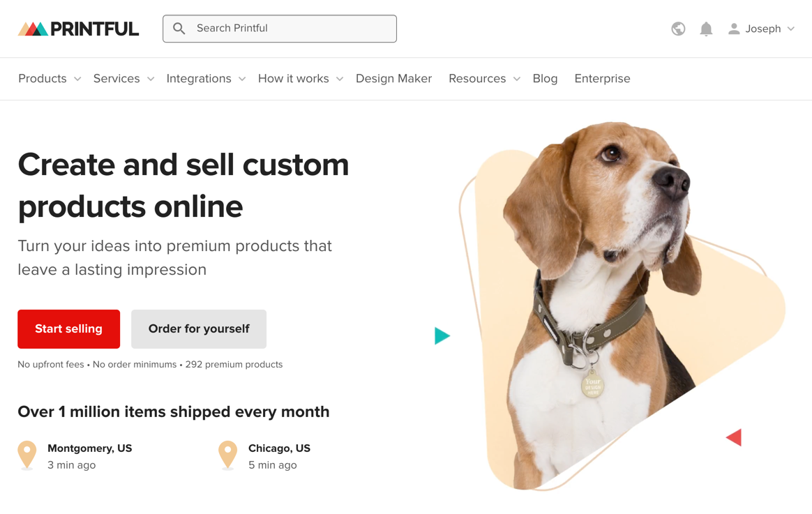
Task: Click Joseph's profile avatar icon
Action: click(733, 29)
